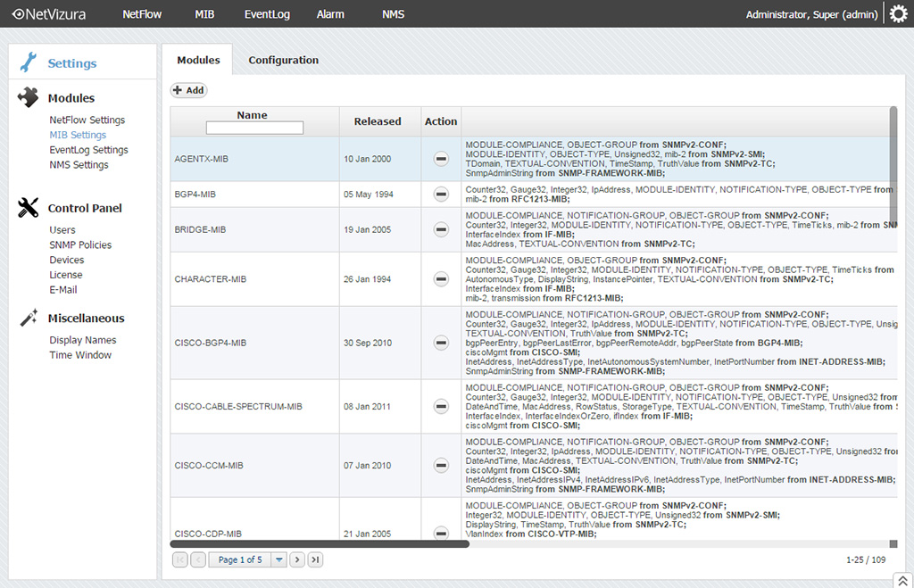The image size is (914, 588).
Task: Select the Modules tab
Action: coord(198,60)
